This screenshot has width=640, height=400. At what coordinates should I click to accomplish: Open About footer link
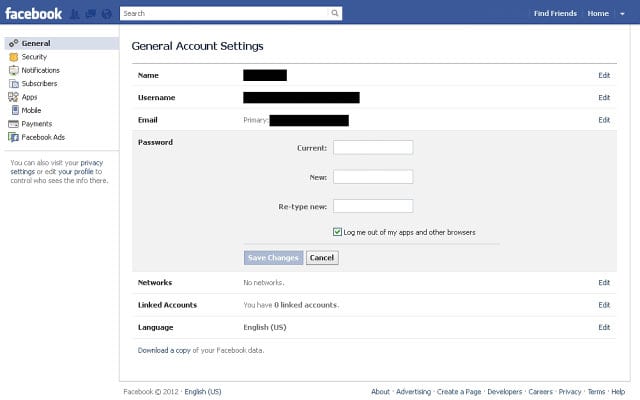point(380,391)
